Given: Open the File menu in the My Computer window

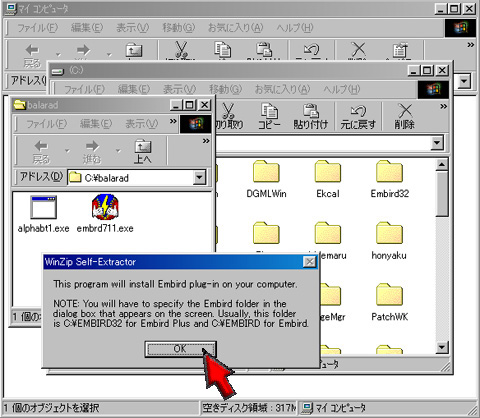Looking at the screenshot, I should pos(37,28).
